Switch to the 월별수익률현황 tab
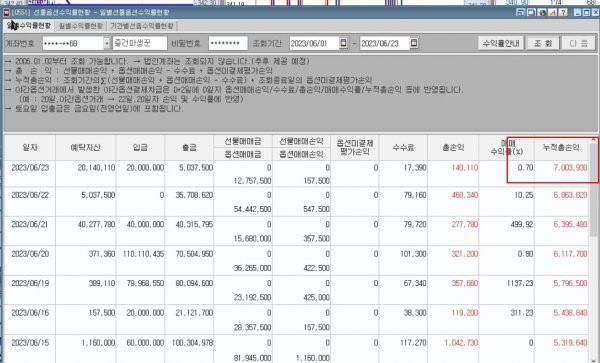 click(81, 26)
